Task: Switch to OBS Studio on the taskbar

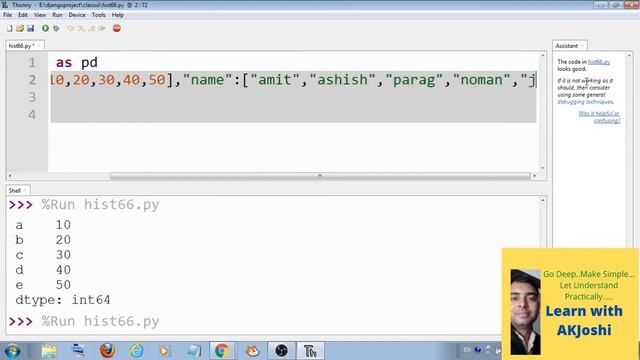Action: point(281,351)
